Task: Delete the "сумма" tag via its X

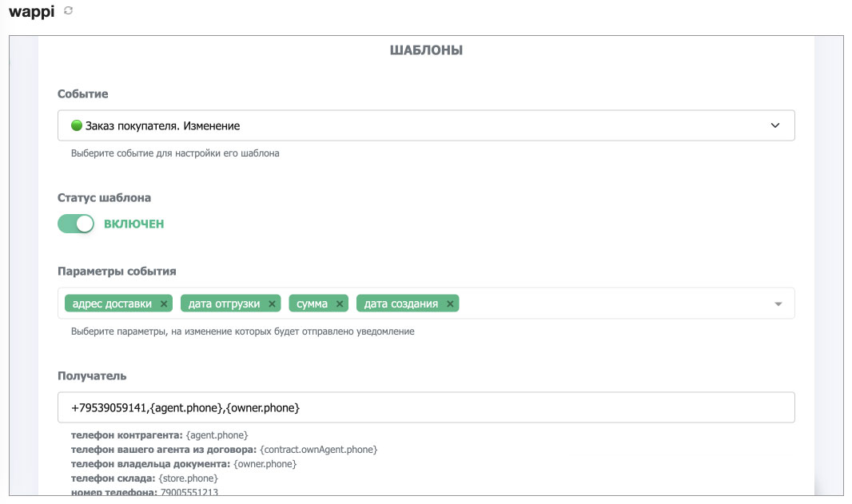Action: click(x=340, y=304)
